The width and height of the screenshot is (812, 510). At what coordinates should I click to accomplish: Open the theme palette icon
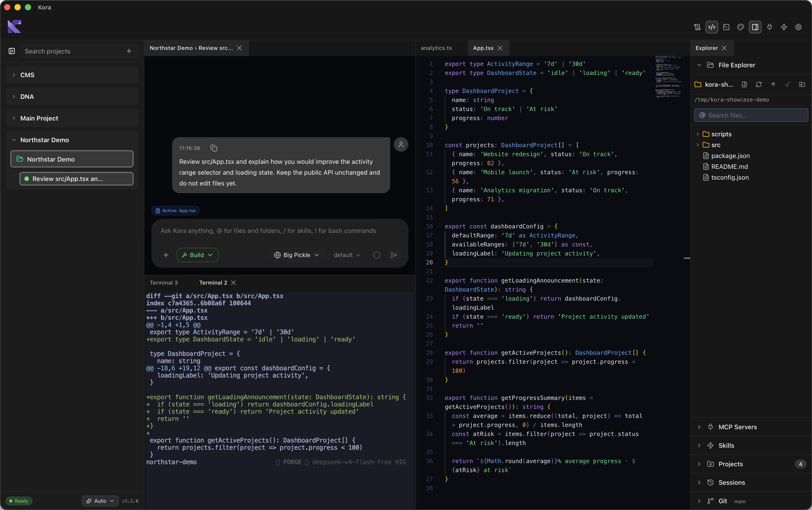point(740,27)
